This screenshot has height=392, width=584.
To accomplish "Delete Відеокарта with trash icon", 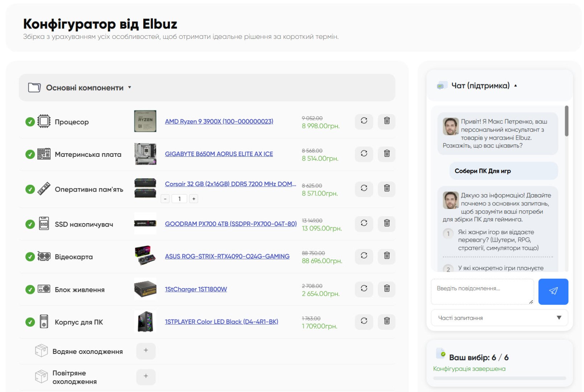I will point(387,256).
